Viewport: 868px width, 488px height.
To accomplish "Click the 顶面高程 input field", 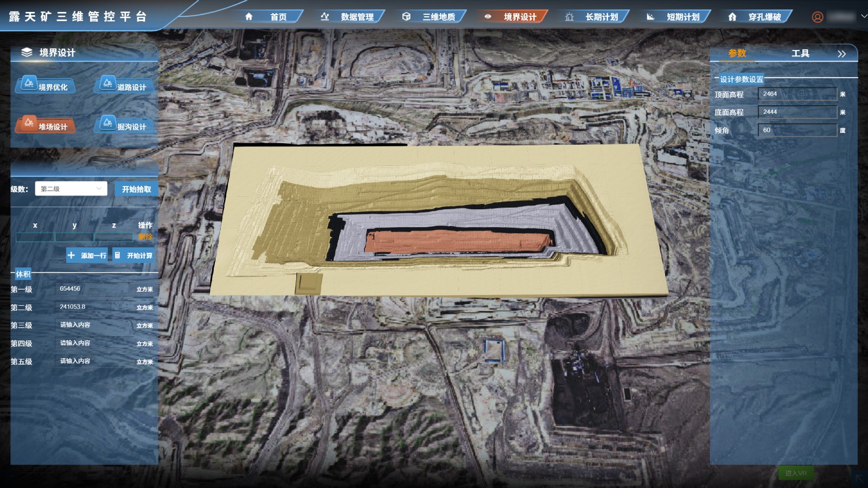I will pyautogui.click(x=797, y=94).
